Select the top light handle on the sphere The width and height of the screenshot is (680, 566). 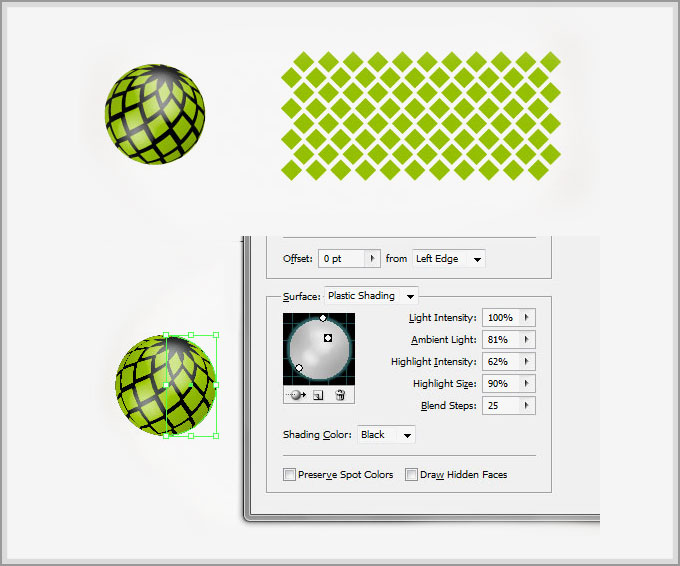point(323,318)
